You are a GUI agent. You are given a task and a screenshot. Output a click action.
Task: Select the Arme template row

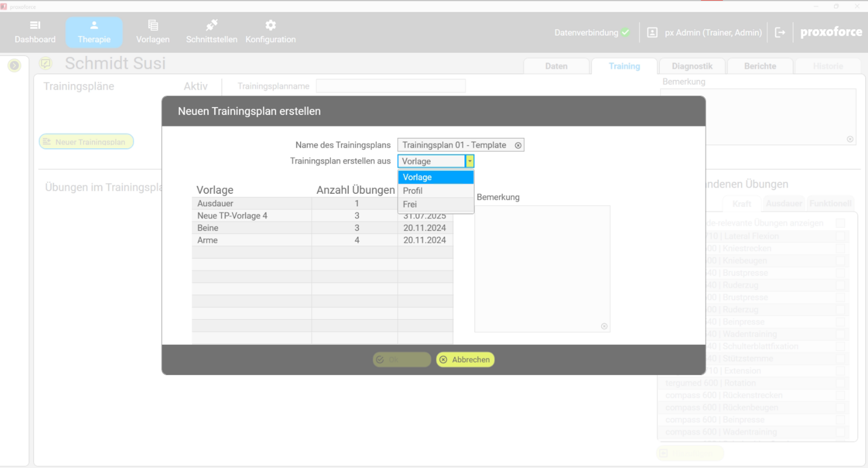(x=251, y=240)
